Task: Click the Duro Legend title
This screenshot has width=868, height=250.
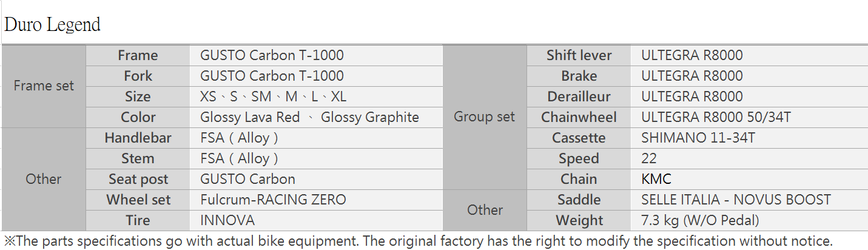Action: click(52, 25)
